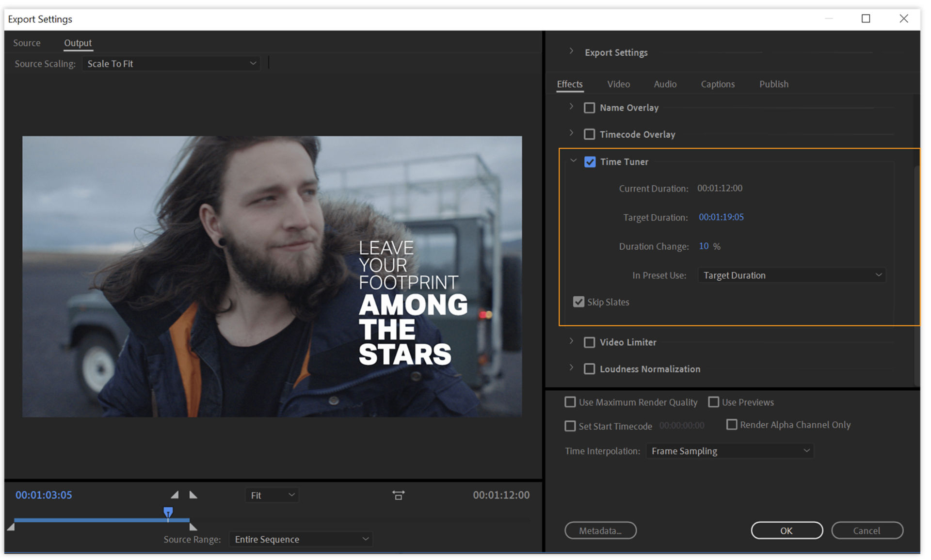
Task: Expand the Export Settings section chevron
Action: tap(571, 51)
